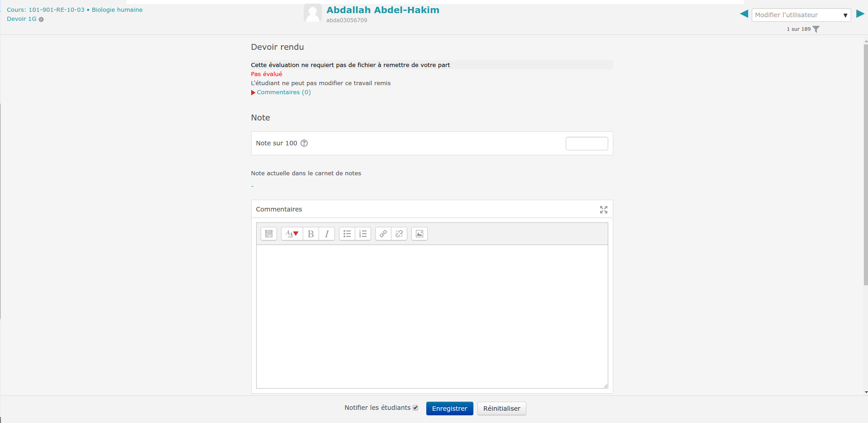This screenshot has width=868, height=423.
Task: Open the Modifier l'utilisateur dropdown
Action: click(801, 15)
